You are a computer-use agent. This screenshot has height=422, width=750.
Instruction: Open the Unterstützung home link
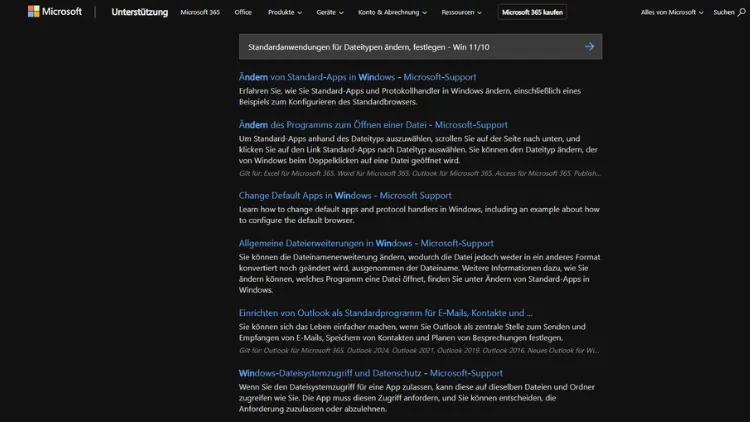[x=139, y=12]
